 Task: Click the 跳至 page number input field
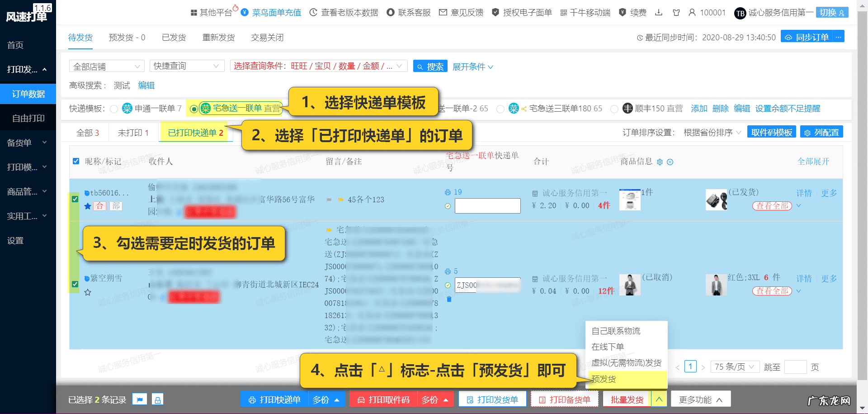point(796,366)
